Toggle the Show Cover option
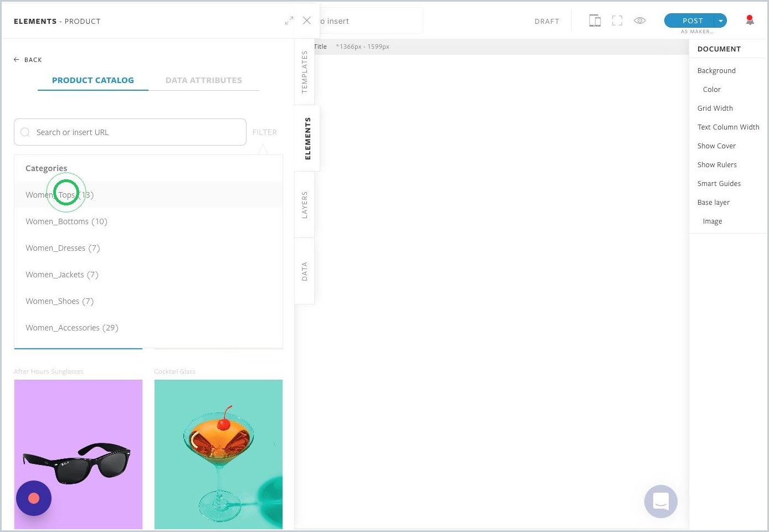Image resolution: width=769 pixels, height=532 pixels. pyautogui.click(x=716, y=146)
